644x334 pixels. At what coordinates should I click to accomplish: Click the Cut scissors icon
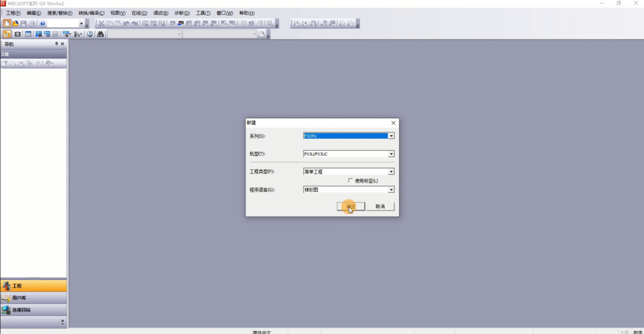click(x=101, y=23)
